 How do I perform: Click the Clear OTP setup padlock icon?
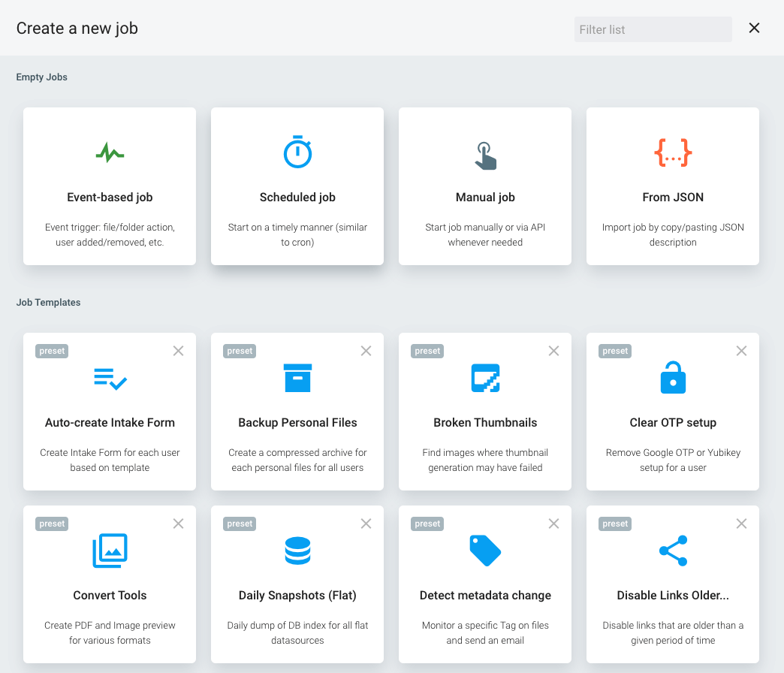673,378
